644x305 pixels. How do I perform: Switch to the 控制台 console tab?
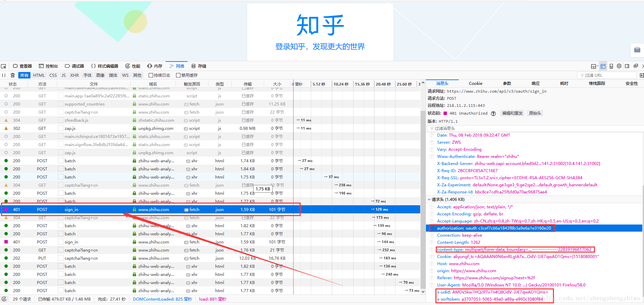tap(48, 66)
